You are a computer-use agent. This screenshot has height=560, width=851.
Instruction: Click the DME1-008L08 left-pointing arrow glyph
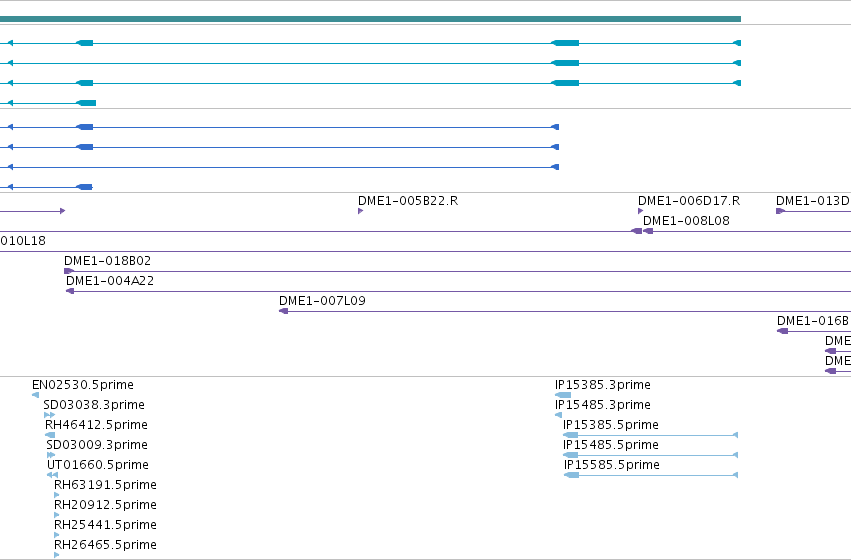tap(648, 231)
